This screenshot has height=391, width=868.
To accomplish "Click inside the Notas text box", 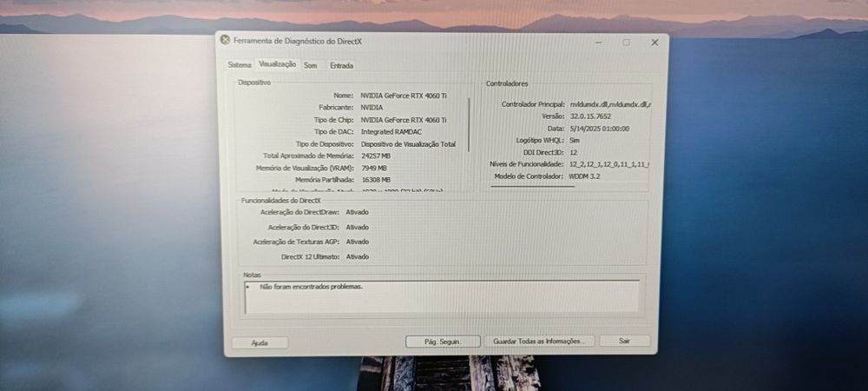I will pos(442,297).
